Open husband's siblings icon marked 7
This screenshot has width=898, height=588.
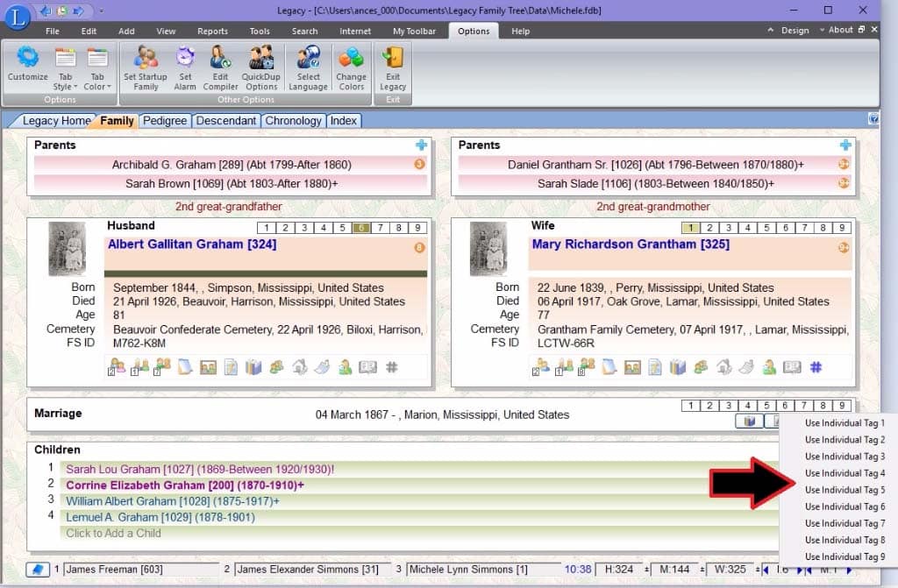[162, 366]
